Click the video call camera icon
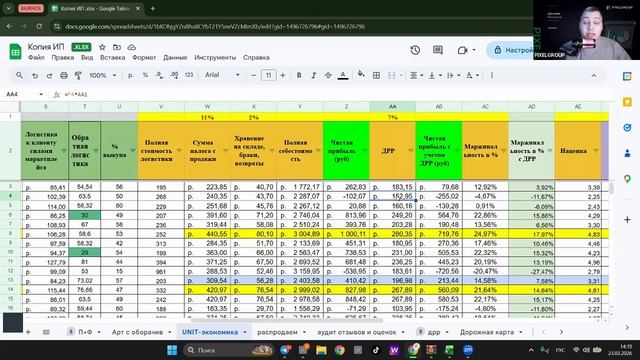This screenshot has width=640, height=360. point(462,50)
